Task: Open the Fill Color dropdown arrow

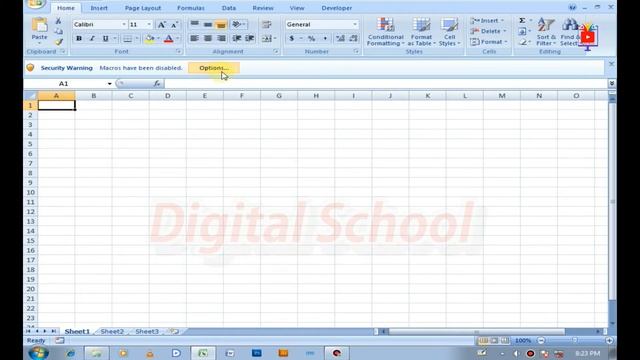Action: (x=158, y=38)
